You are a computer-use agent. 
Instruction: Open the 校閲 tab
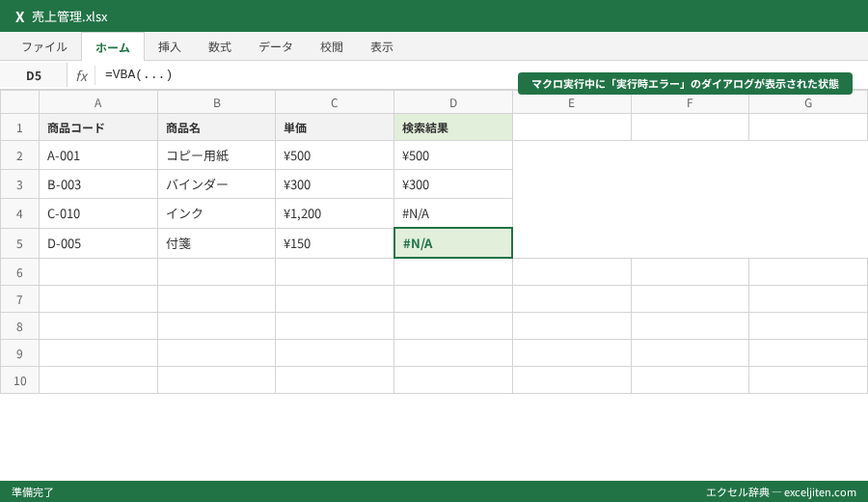(x=332, y=47)
